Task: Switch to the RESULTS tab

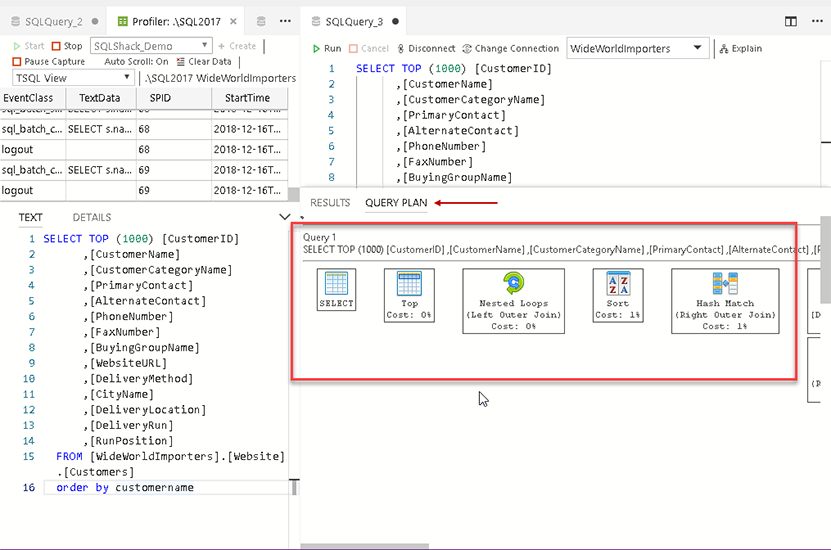Action: pyautogui.click(x=330, y=203)
